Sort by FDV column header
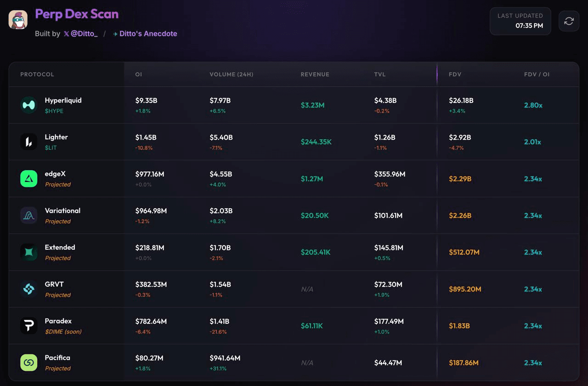The height and width of the screenshot is (386, 588). pyautogui.click(x=455, y=74)
